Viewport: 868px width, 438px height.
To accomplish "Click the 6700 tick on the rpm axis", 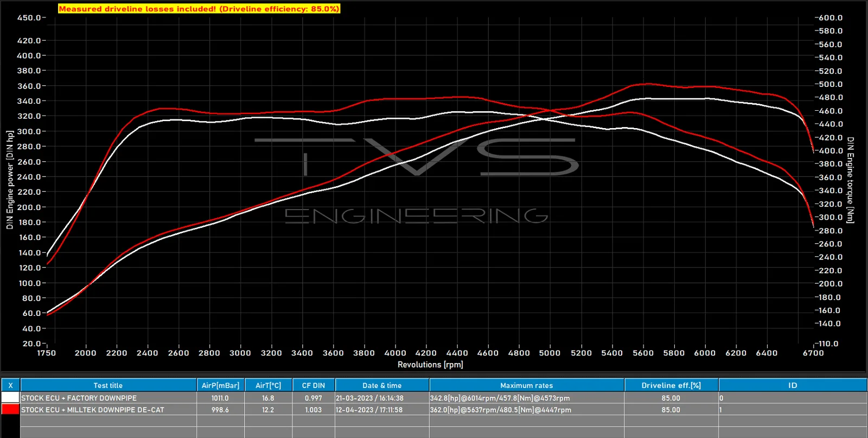I will coord(813,353).
